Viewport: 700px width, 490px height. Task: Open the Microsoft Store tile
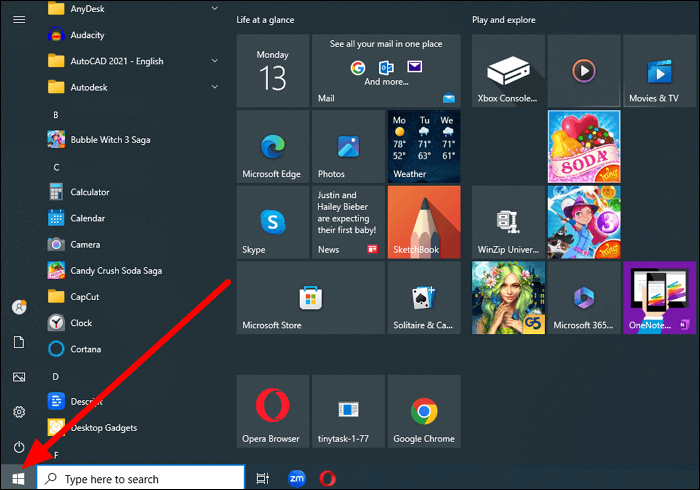(309, 297)
